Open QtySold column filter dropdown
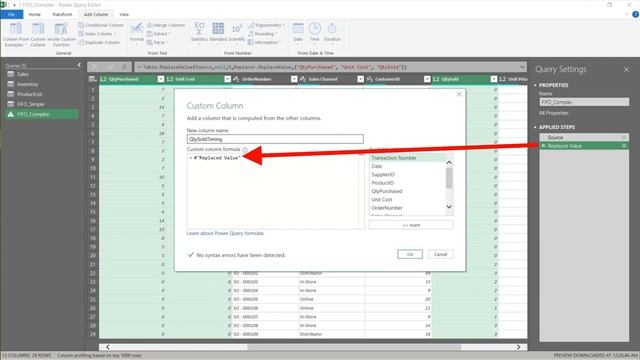Screen dimensions: 640x360 pyautogui.click(x=493, y=79)
